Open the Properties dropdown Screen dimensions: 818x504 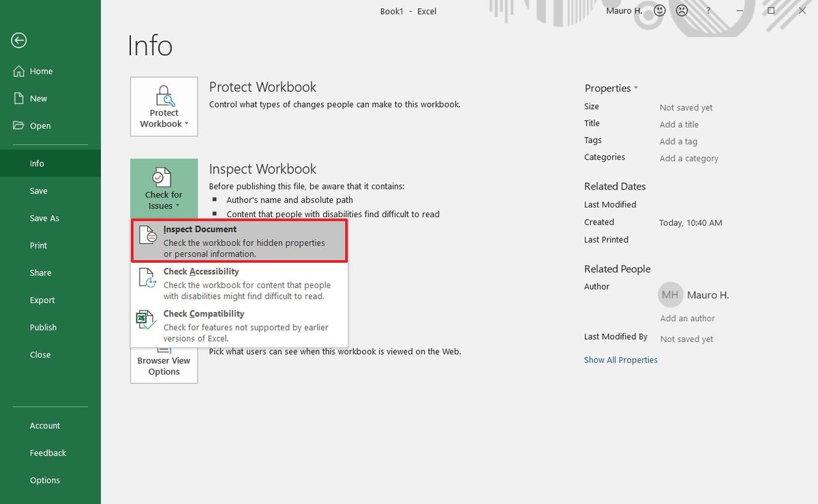[611, 88]
